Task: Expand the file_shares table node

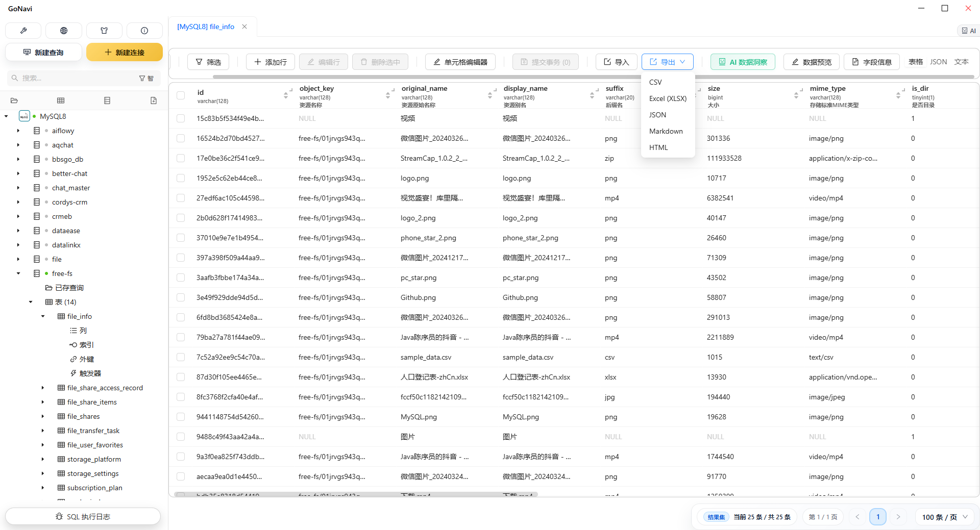Action: [43, 416]
